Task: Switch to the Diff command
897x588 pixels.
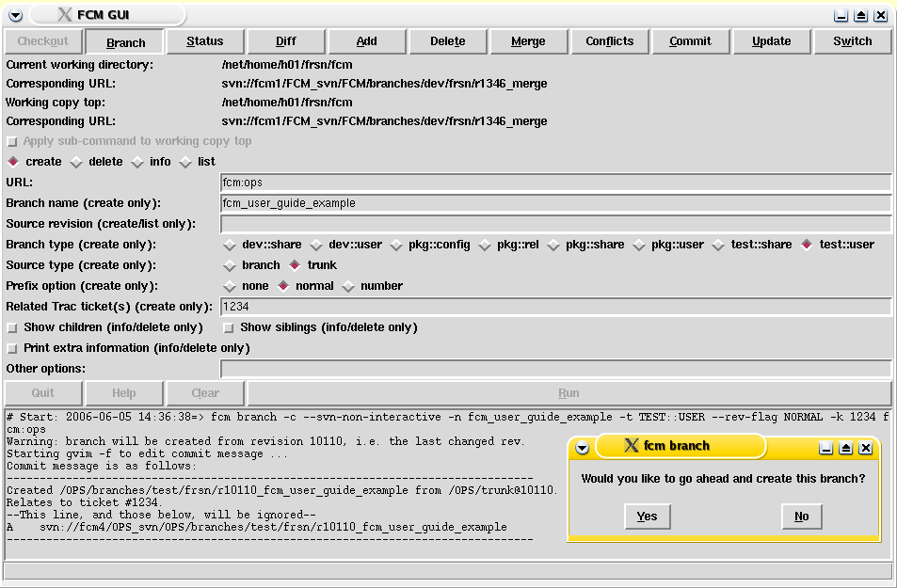Action: (x=286, y=41)
